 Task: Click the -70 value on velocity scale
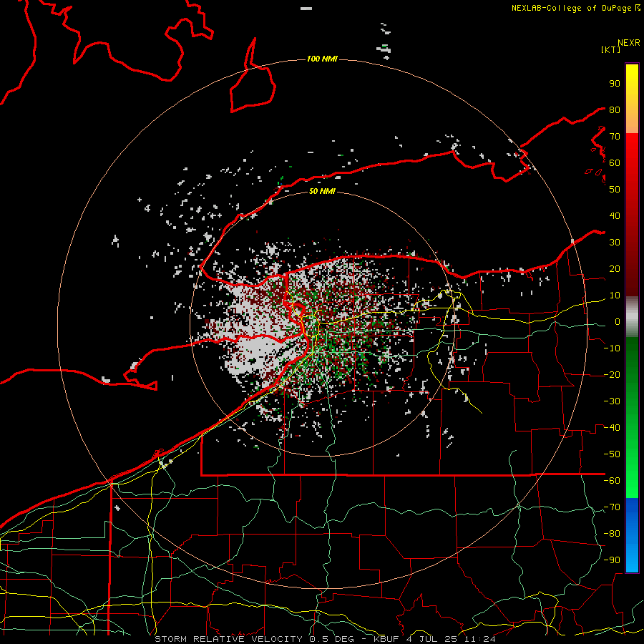612,507
